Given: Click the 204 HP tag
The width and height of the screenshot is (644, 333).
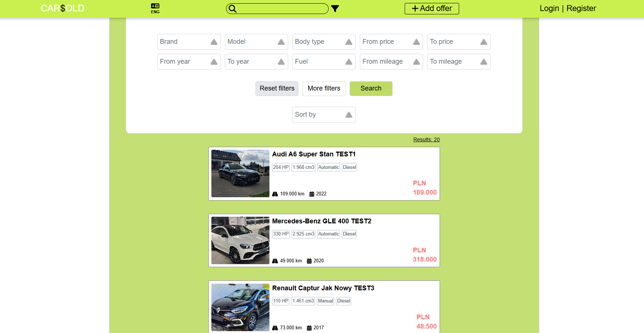Looking at the screenshot, I should (x=281, y=167).
